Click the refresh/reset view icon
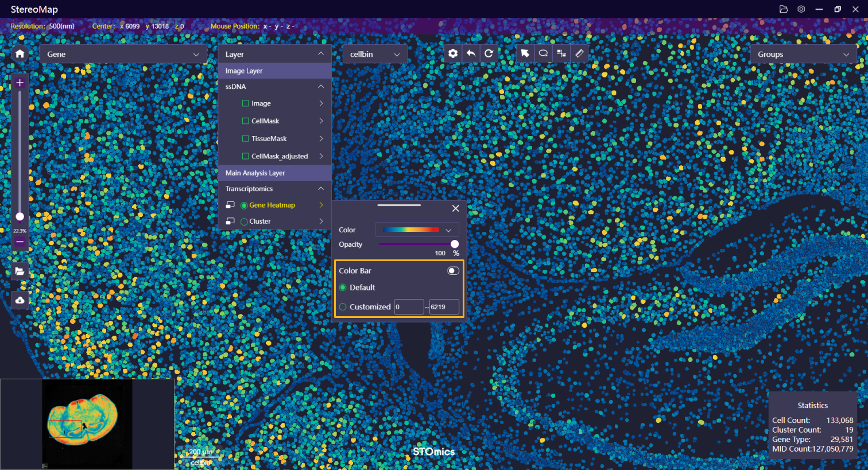The height and width of the screenshot is (470, 868). click(489, 53)
